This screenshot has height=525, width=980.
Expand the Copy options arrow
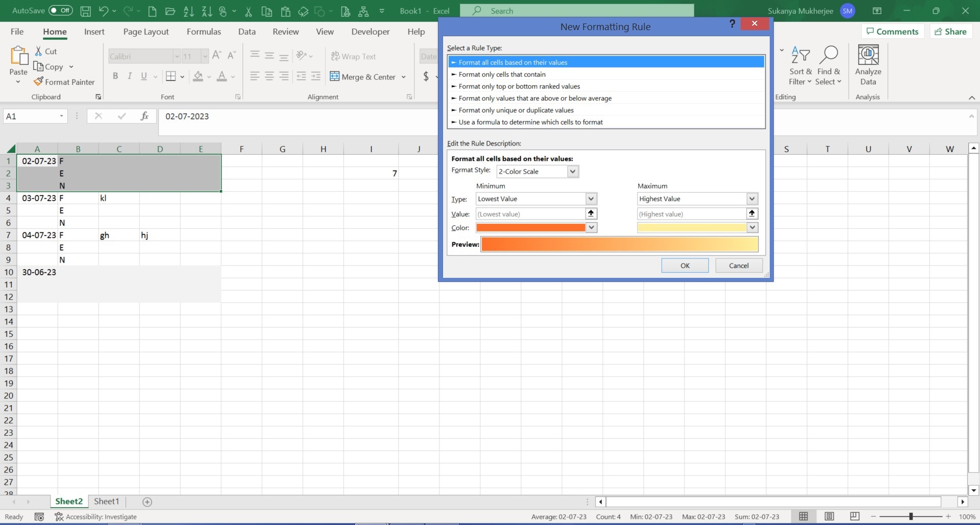click(x=71, y=66)
